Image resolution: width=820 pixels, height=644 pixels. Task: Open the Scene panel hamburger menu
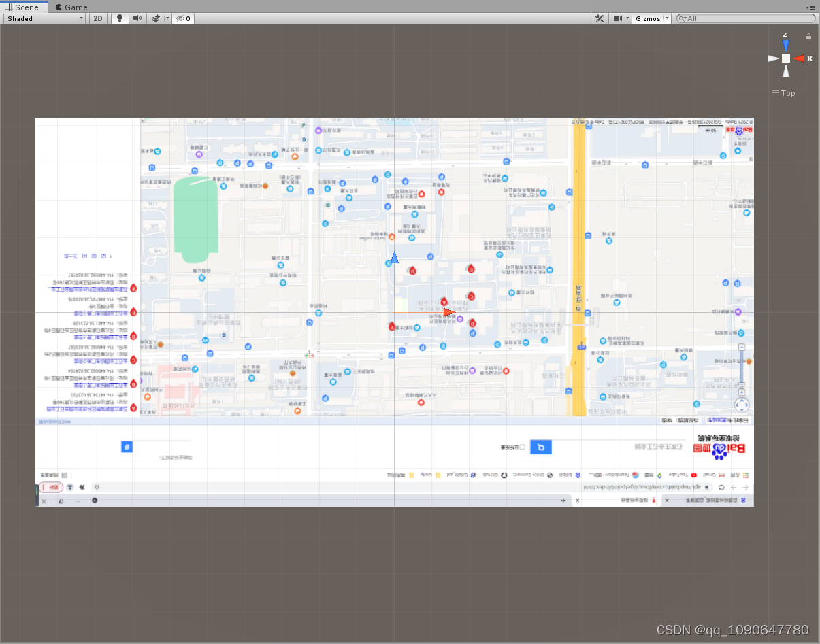[813, 7]
